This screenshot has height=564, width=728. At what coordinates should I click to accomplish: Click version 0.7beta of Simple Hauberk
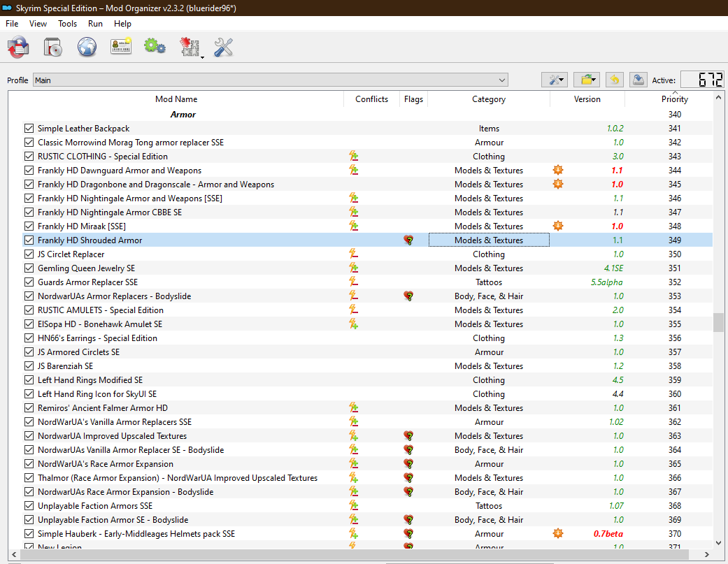(x=608, y=534)
